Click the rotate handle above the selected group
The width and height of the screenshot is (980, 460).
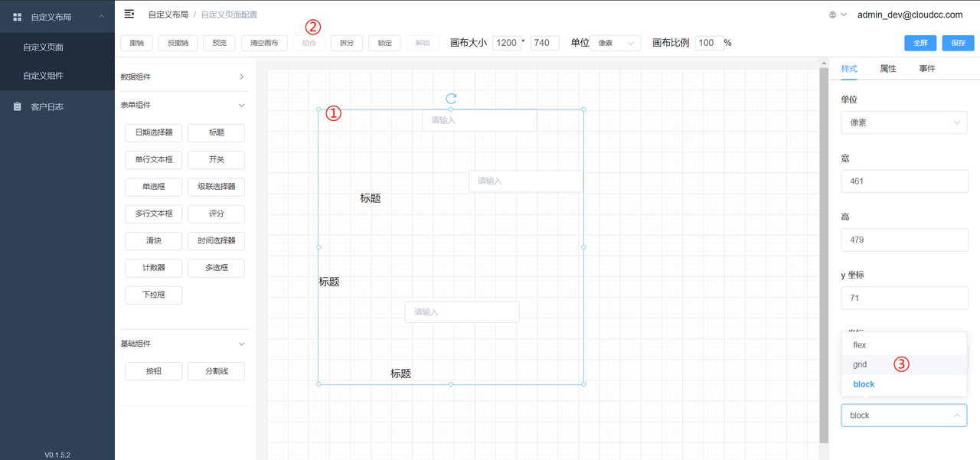(x=451, y=99)
